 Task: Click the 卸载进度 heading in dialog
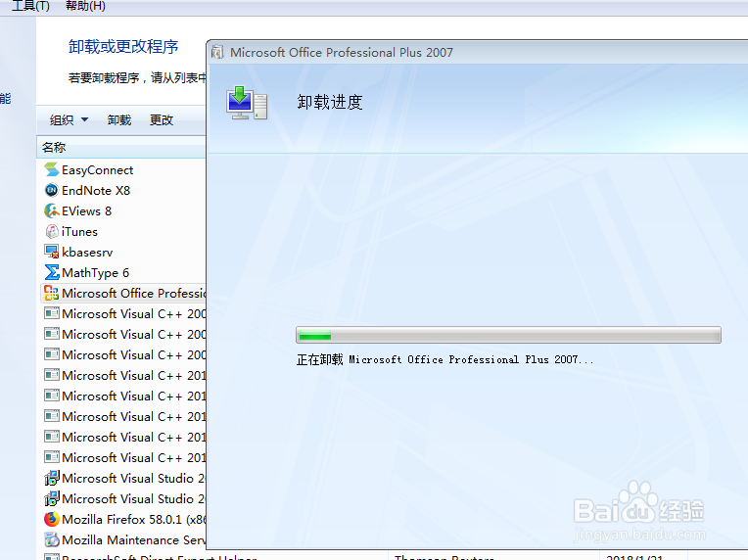pos(330,102)
